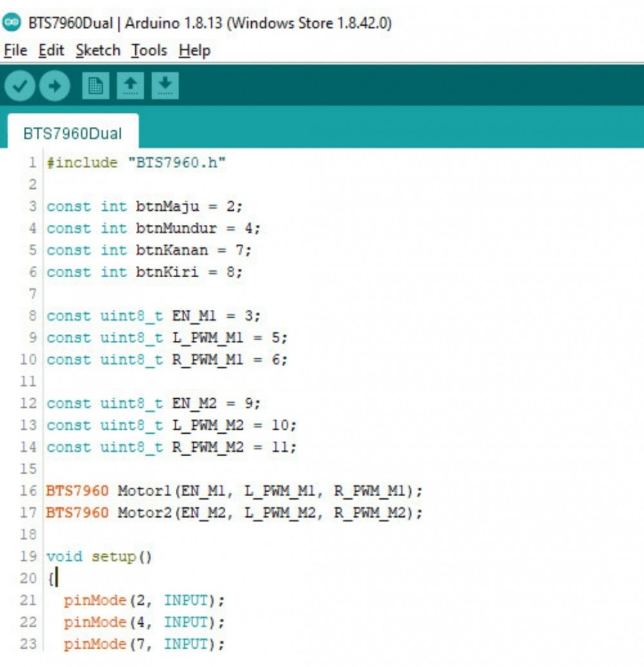Click line number 1 in the gutter
Image resolution: width=644 pixels, height=667 pixels.
pyautogui.click(x=33, y=162)
